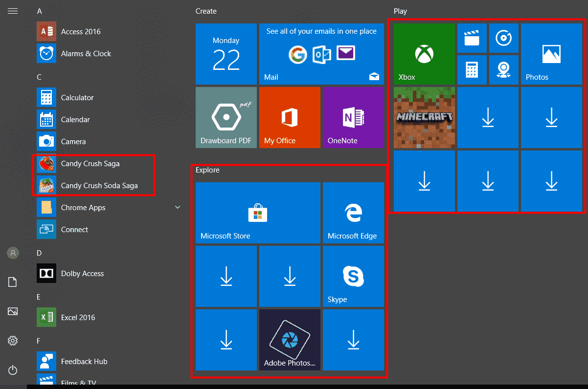Click the letter E section header
The height and width of the screenshot is (389, 588).
39,297
